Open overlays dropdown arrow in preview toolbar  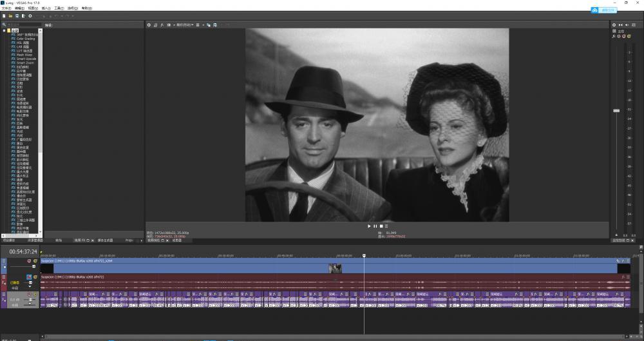(204, 25)
